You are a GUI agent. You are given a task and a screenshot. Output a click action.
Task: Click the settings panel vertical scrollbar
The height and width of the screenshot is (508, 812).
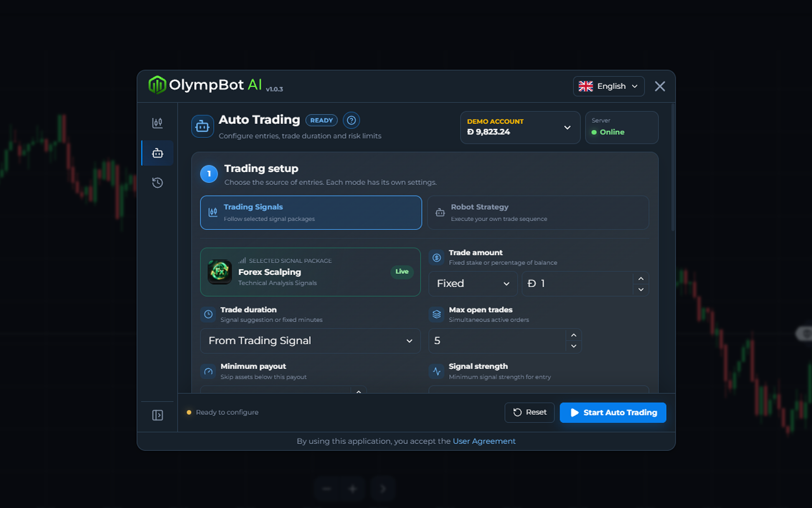[x=673, y=167]
